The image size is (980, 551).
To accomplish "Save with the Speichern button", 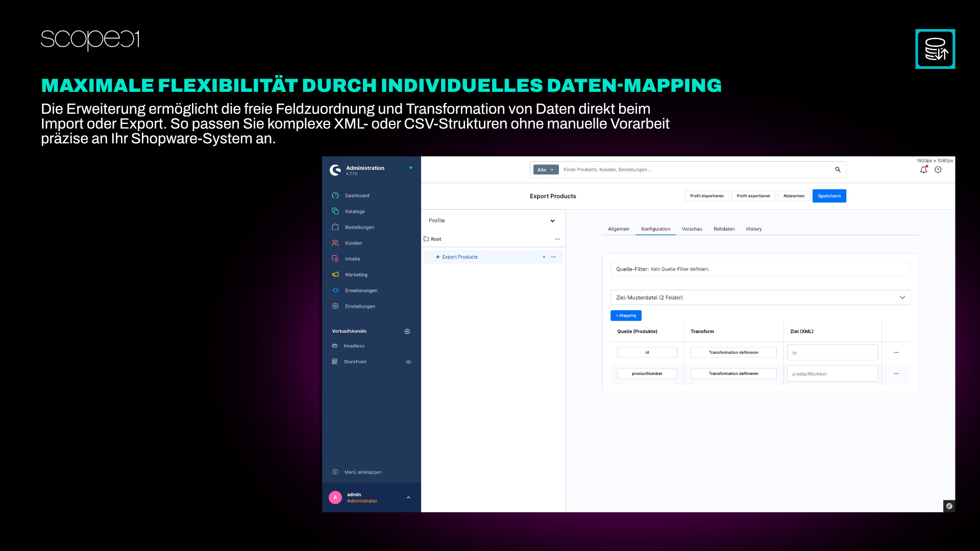I will tap(829, 196).
